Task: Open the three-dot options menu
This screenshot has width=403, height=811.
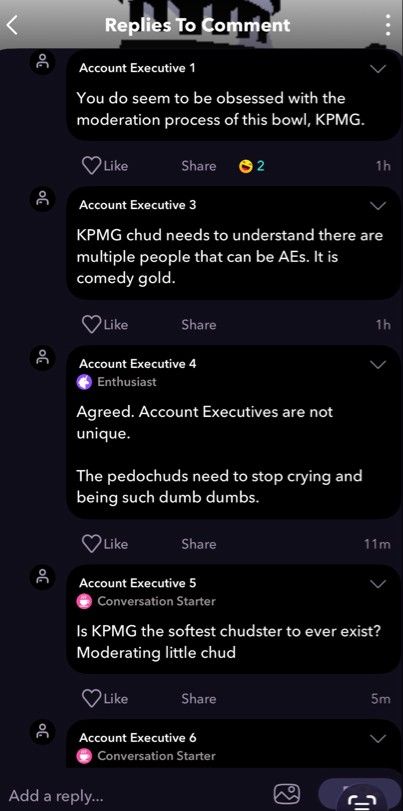Action: pyautogui.click(x=388, y=25)
